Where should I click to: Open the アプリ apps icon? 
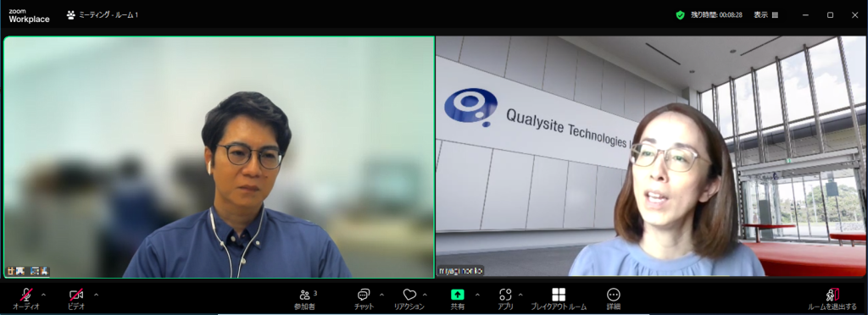pyautogui.click(x=505, y=299)
